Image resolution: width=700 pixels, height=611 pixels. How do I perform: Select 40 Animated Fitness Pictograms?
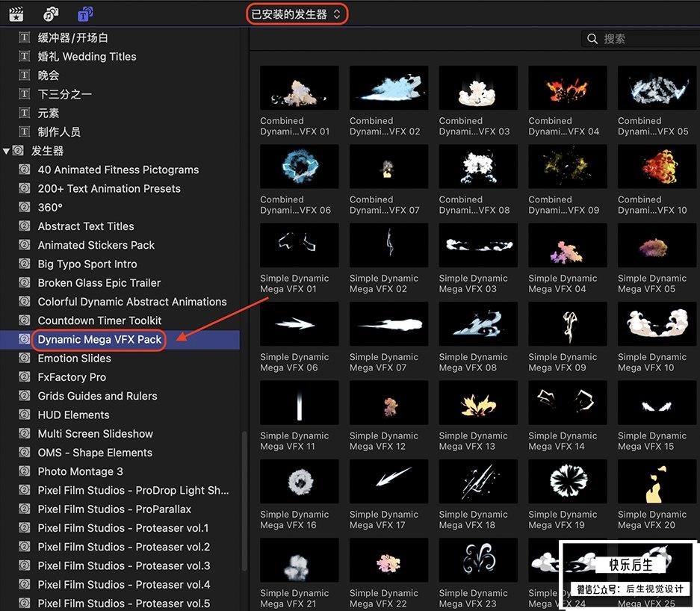tap(118, 170)
